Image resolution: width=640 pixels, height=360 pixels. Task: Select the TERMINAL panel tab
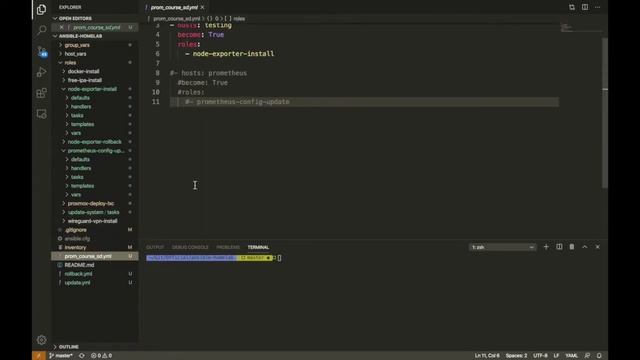(x=258, y=247)
